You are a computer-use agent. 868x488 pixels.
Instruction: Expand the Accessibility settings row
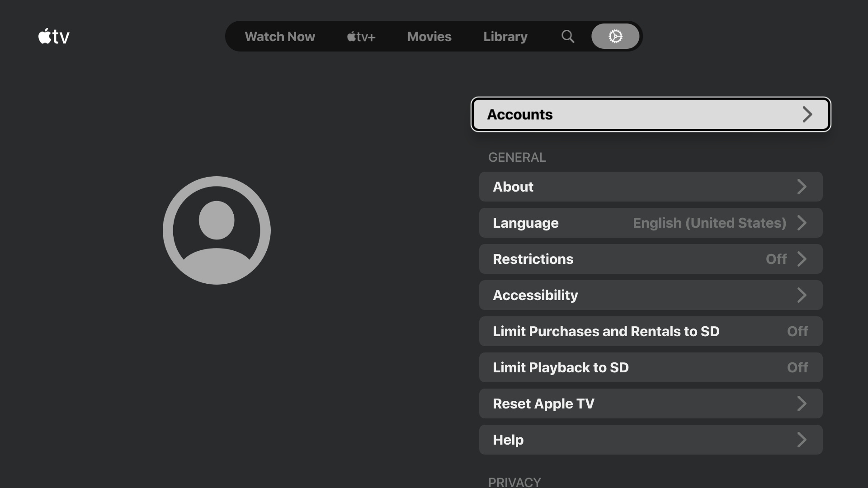[651, 295]
